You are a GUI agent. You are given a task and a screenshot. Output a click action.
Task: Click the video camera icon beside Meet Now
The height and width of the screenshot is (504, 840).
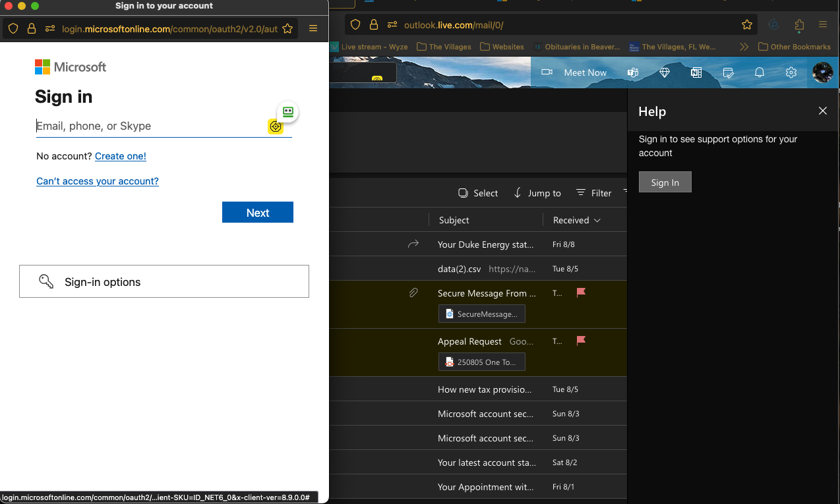click(x=547, y=72)
